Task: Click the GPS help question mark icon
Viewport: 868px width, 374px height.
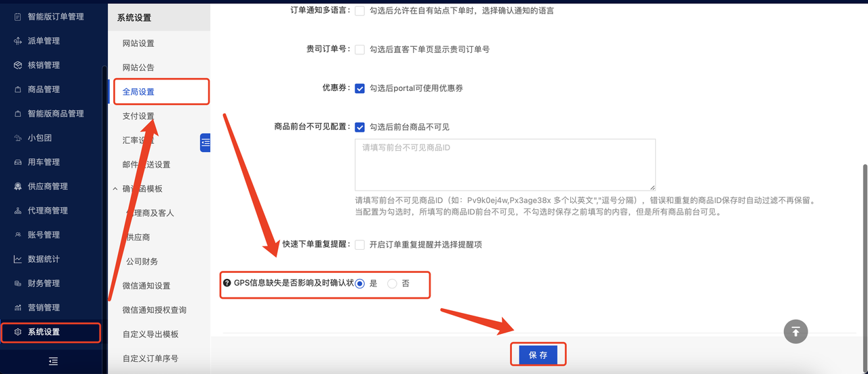Action: click(x=227, y=283)
